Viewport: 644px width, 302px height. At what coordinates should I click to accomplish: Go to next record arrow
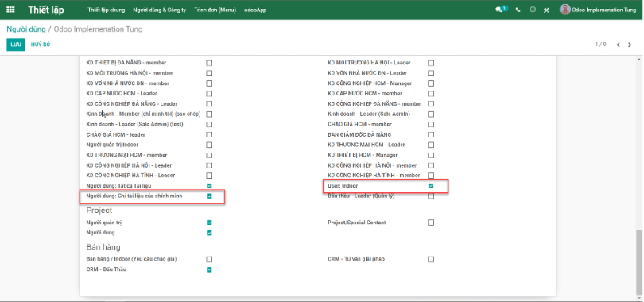point(630,45)
